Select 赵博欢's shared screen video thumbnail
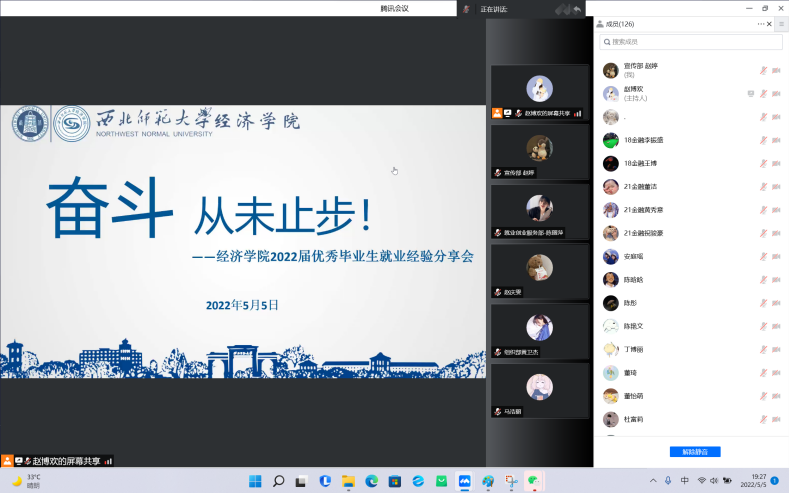The width and height of the screenshot is (789, 493). click(x=540, y=92)
